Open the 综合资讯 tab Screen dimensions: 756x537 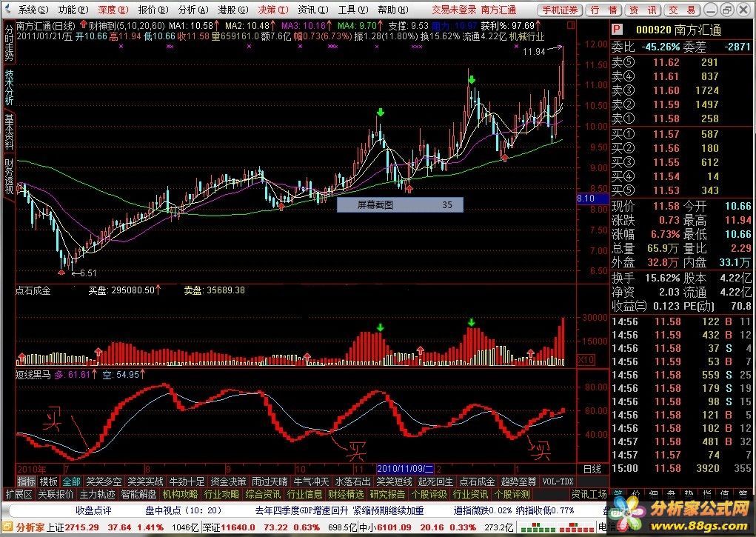tap(263, 495)
